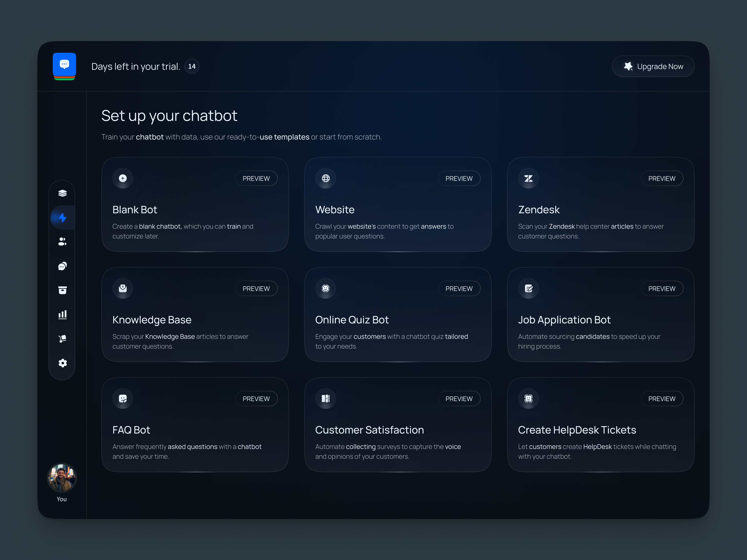Preview the Knowledge Base template
747x560 pixels.
point(256,288)
